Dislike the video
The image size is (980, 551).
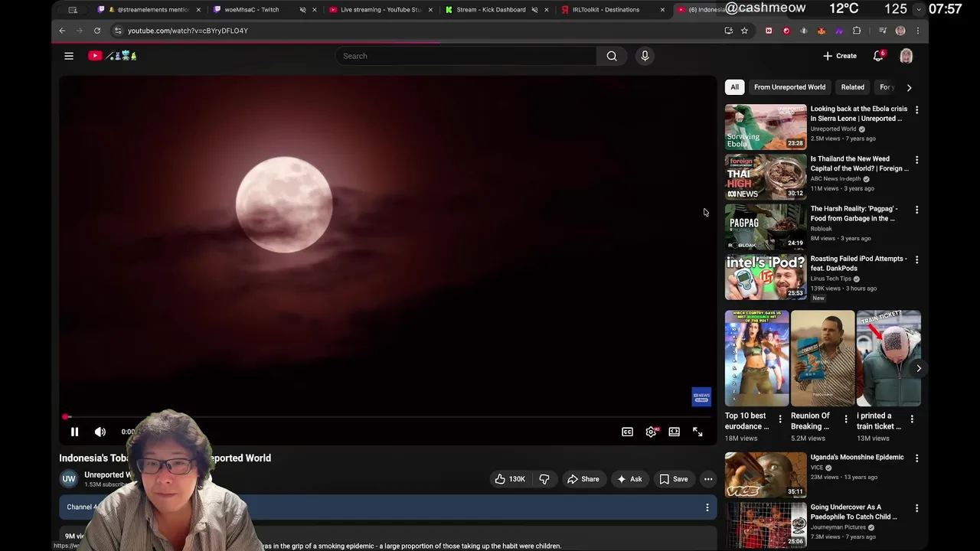coord(544,479)
